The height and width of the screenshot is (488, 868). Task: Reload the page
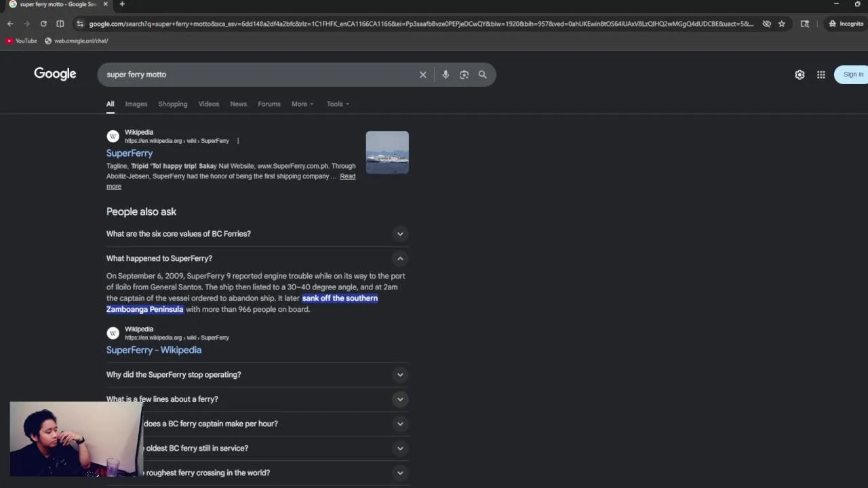(x=43, y=24)
